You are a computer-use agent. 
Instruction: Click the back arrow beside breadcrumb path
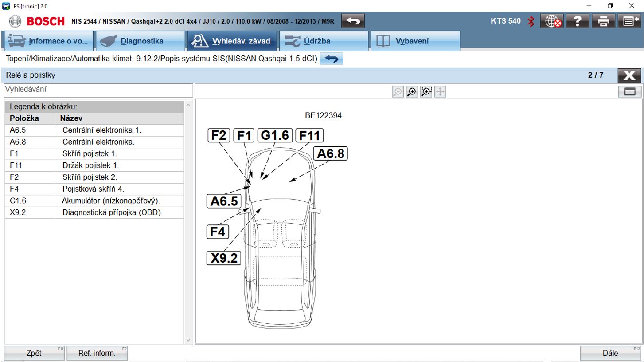click(331, 59)
